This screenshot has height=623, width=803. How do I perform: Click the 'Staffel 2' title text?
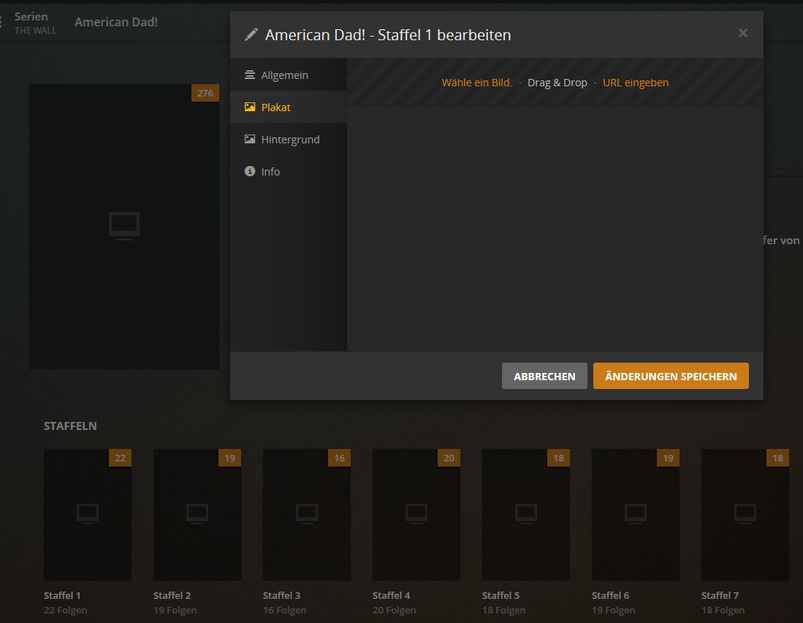click(x=172, y=595)
